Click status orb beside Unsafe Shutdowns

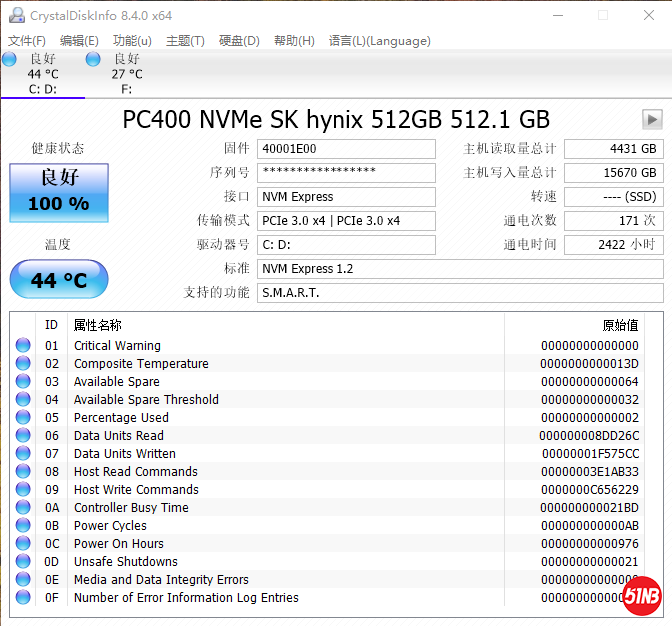pyautogui.click(x=23, y=562)
